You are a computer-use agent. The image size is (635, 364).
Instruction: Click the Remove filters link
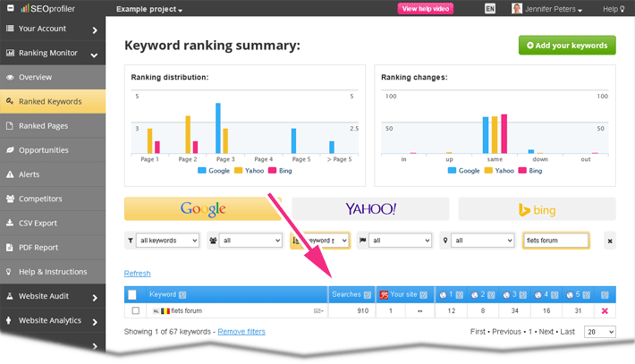pos(241,332)
